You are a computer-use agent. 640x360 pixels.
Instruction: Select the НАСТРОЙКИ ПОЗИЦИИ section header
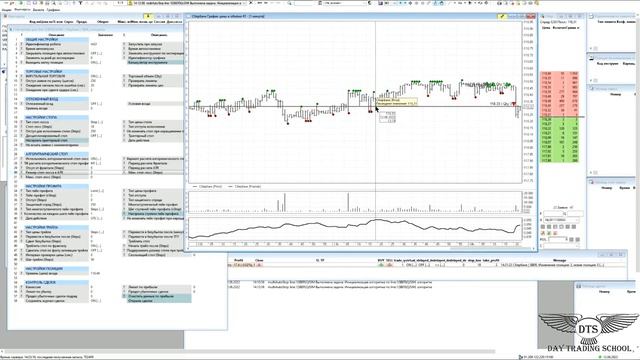[x=56, y=269]
